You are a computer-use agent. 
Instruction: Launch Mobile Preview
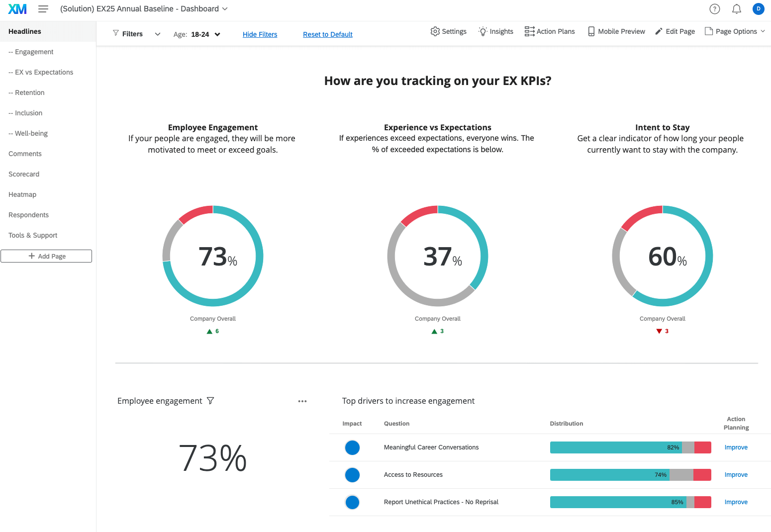[x=616, y=31]
